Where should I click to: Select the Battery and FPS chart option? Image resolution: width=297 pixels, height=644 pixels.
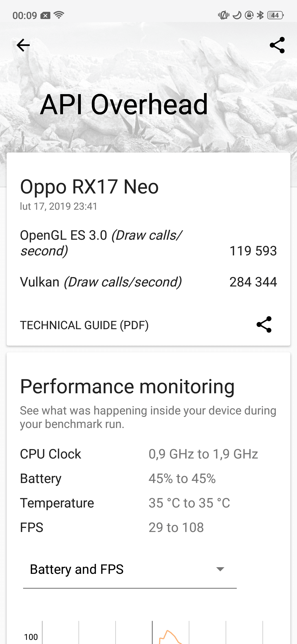click(x=130, y=569)
